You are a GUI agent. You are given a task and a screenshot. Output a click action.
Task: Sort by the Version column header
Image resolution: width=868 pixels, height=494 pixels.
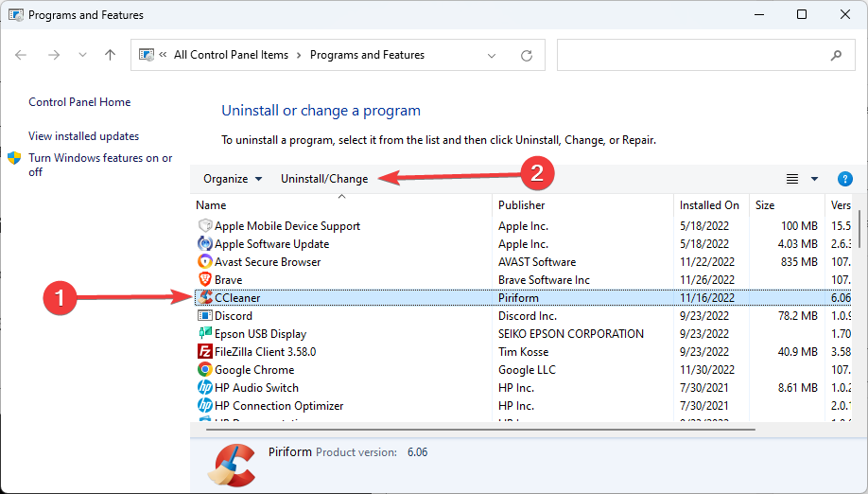[x=838, y=205]
